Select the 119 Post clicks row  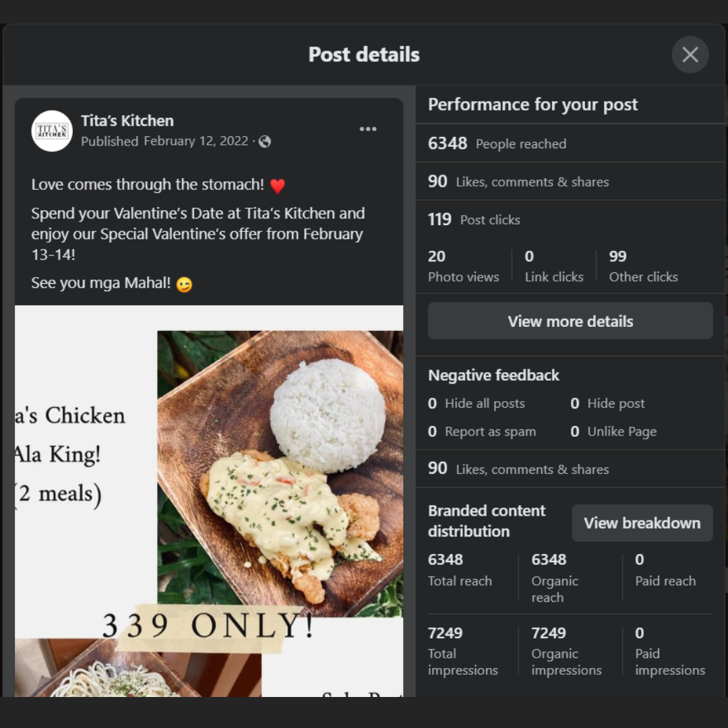click(x=475, y=220)
